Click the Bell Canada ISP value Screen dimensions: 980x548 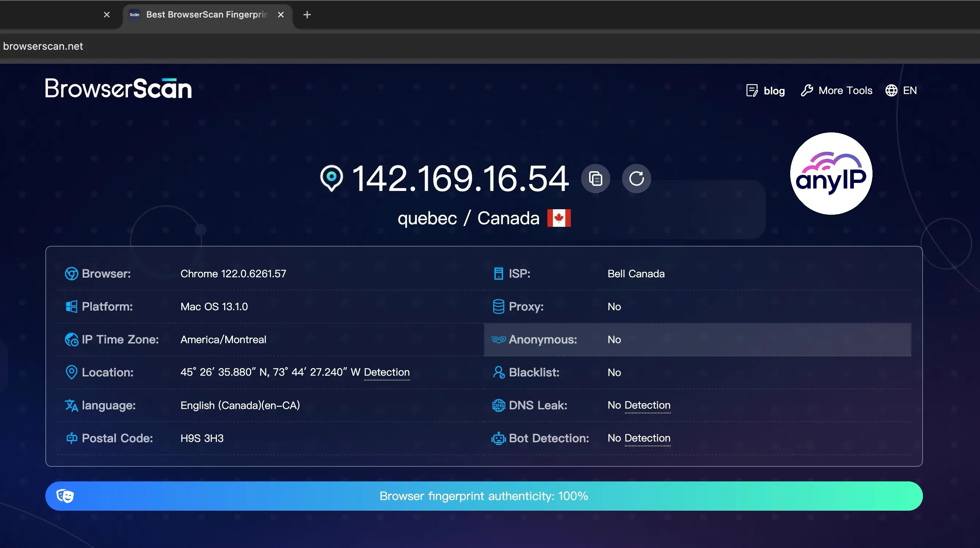point(636,274)
